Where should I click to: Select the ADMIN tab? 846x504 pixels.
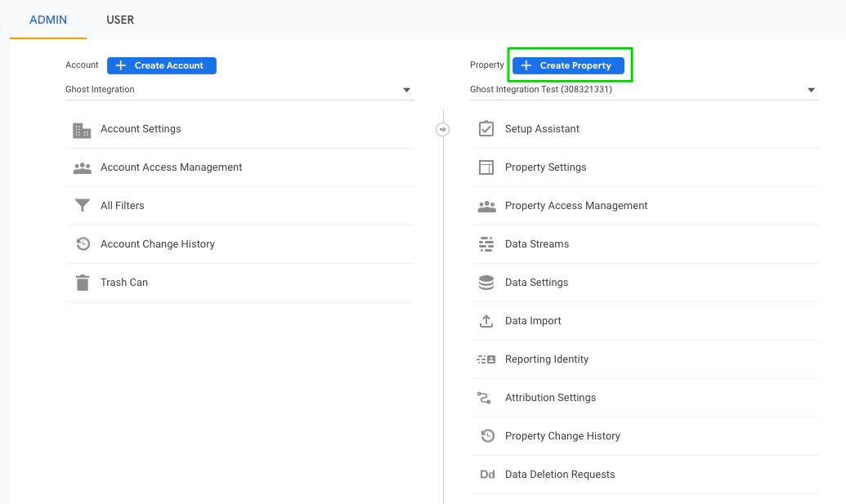click(x=48, y=20)
